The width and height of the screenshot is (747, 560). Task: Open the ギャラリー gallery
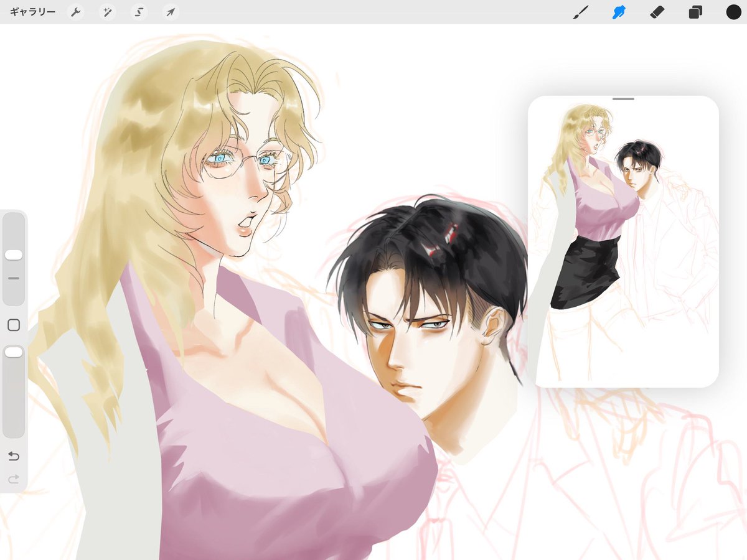coord(32,12)
